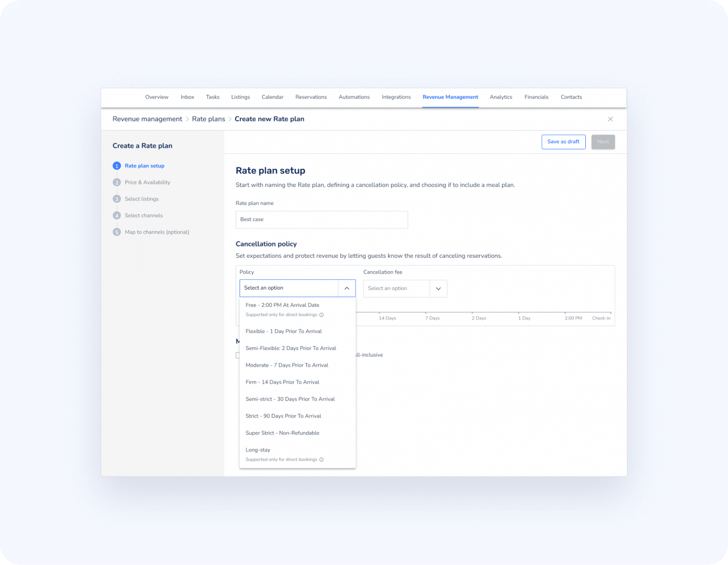Open the Rate plans breadcrumb link
The width and height of the screenshot is (728, 565).
click(x=208, y=119)
